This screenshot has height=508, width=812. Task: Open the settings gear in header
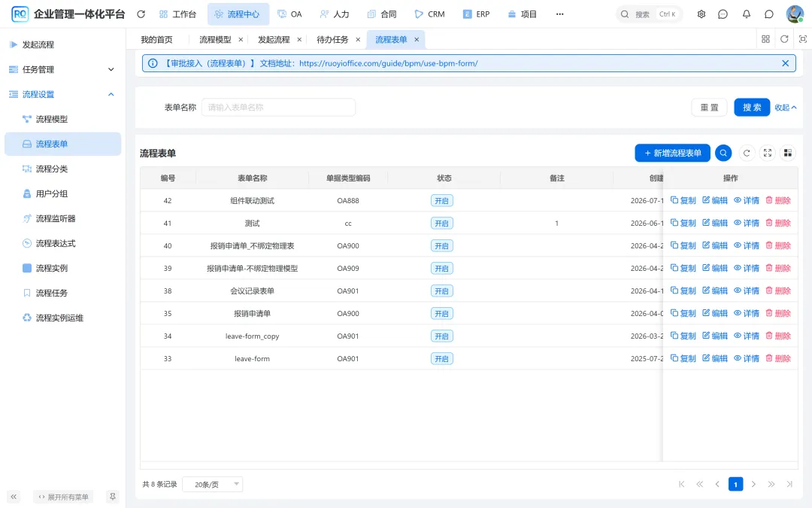701,14
